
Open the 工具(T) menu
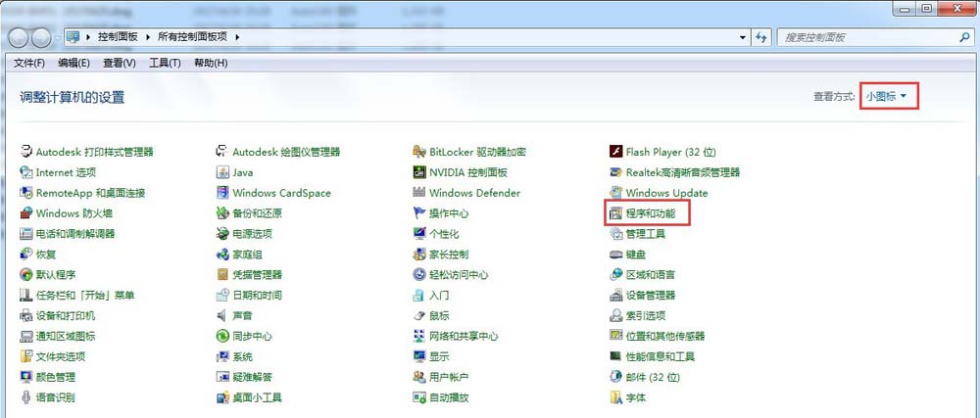pos(165,63)
